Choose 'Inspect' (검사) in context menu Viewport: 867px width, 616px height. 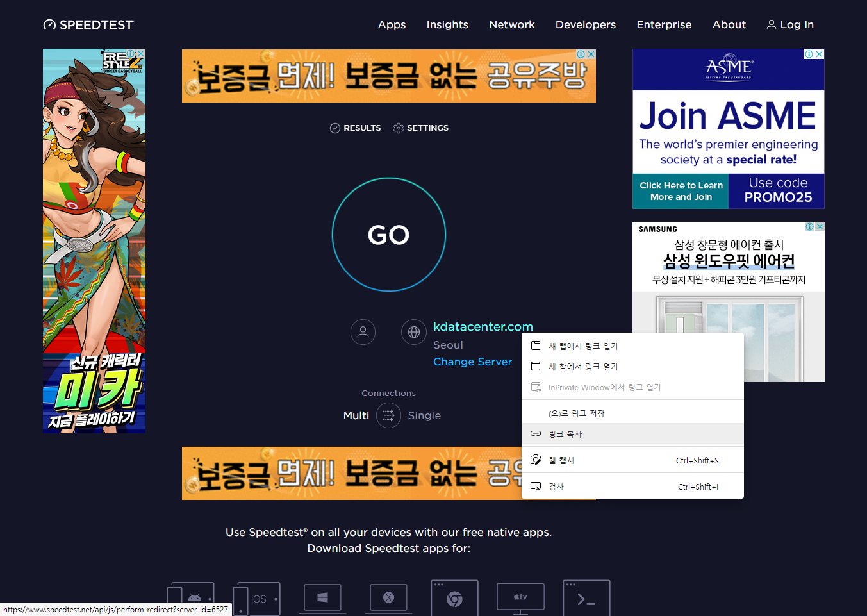(x=632, y=487)
